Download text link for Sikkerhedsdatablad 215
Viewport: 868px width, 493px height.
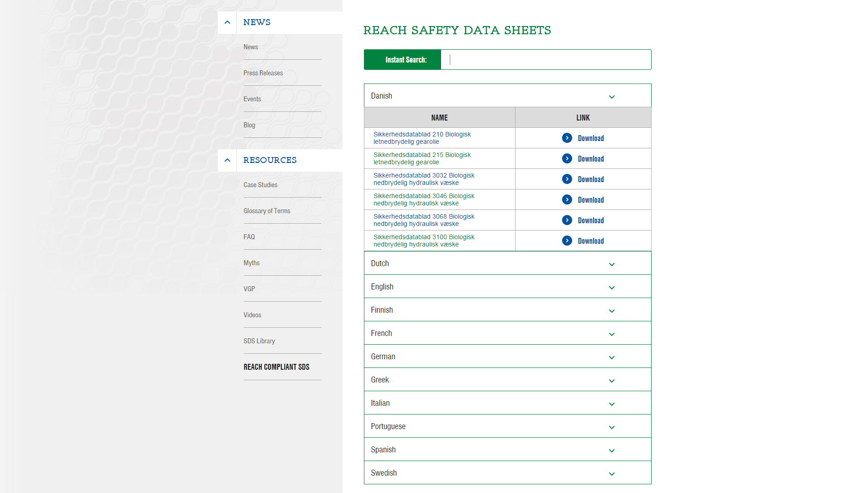(x=590, y=159)
